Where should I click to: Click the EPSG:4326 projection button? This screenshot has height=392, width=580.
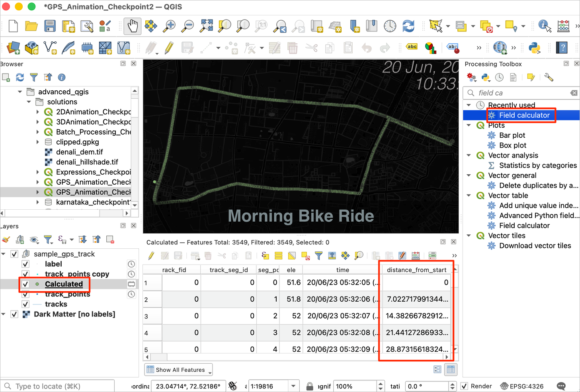click(522, 386)
